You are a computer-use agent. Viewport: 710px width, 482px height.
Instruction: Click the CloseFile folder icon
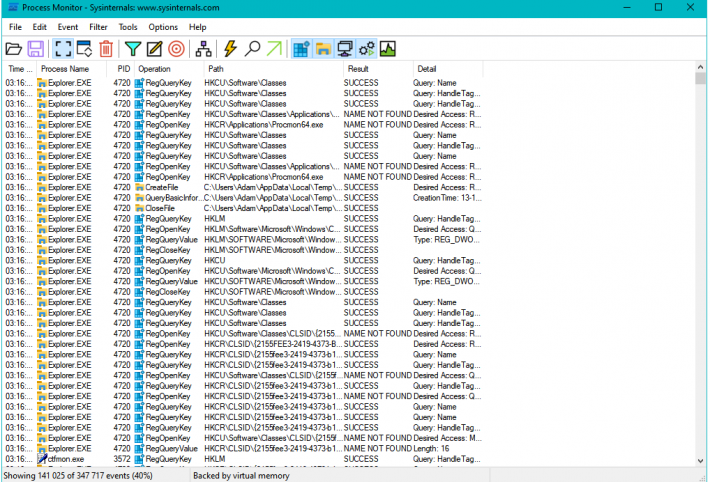point(139,208)
